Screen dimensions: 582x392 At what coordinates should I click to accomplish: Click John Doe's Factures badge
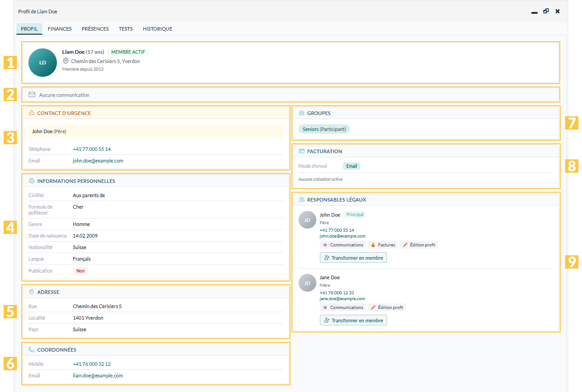[x=383, y=245]
